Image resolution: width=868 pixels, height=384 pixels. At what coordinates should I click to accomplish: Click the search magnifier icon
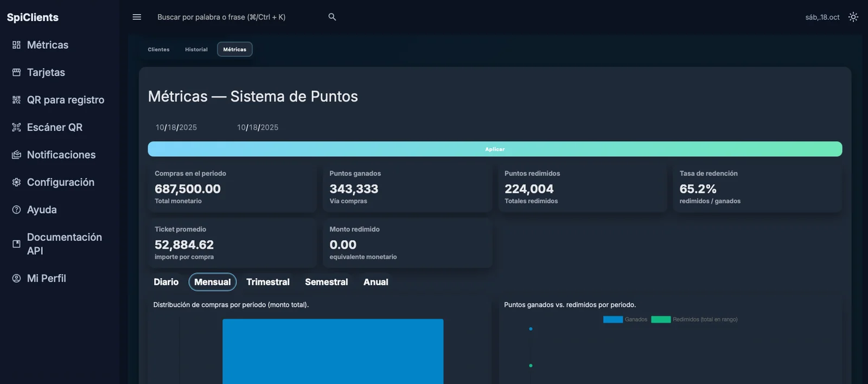pos(332,17)
